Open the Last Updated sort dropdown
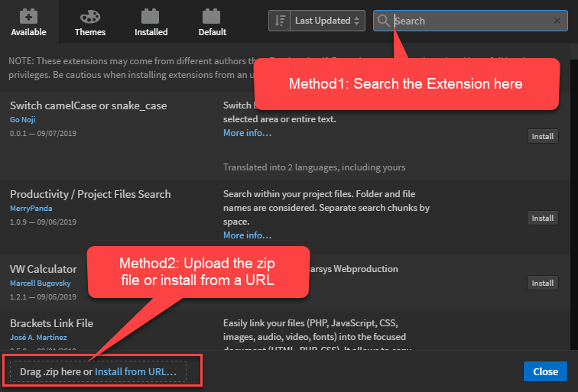The height and width of the screenshot is (392, 578). point(327,21)
